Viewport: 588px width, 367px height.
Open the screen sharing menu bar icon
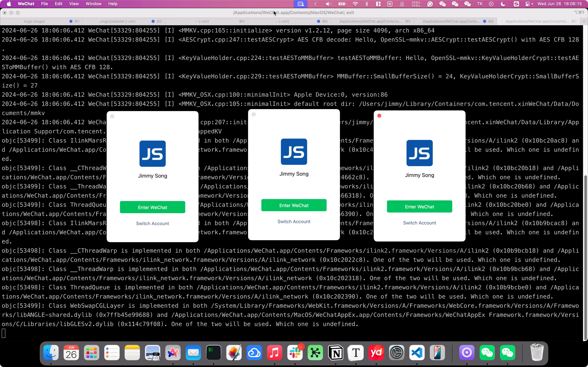pos(301,4)
